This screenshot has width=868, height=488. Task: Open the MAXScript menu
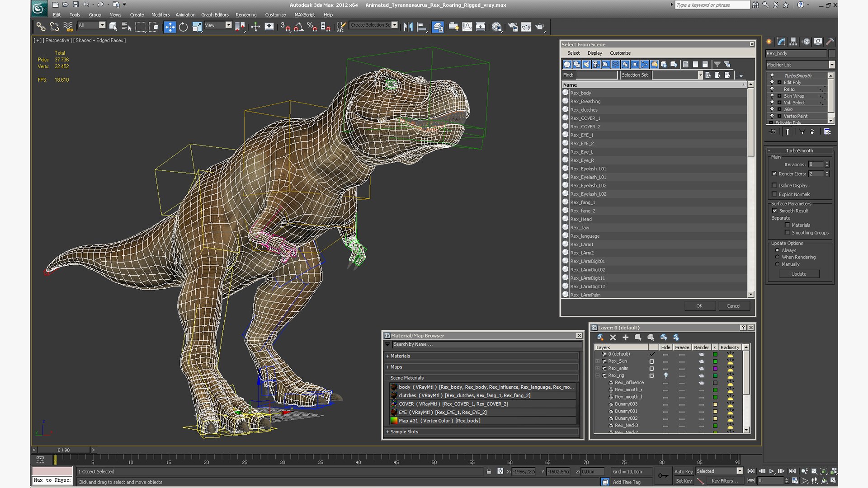305,14
